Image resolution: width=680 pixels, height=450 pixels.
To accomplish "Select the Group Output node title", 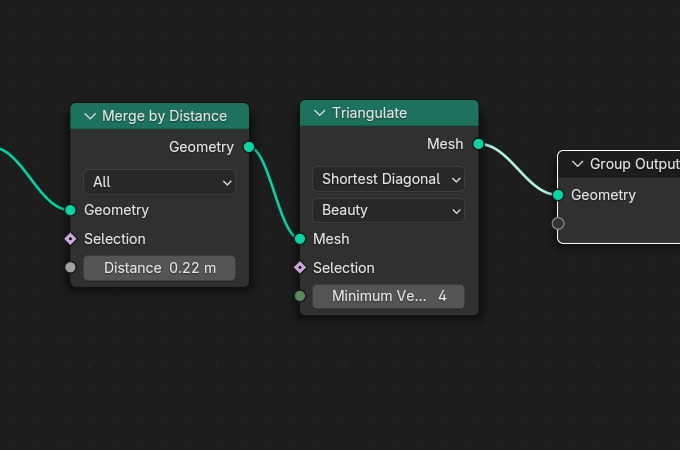I will [634, 164].
